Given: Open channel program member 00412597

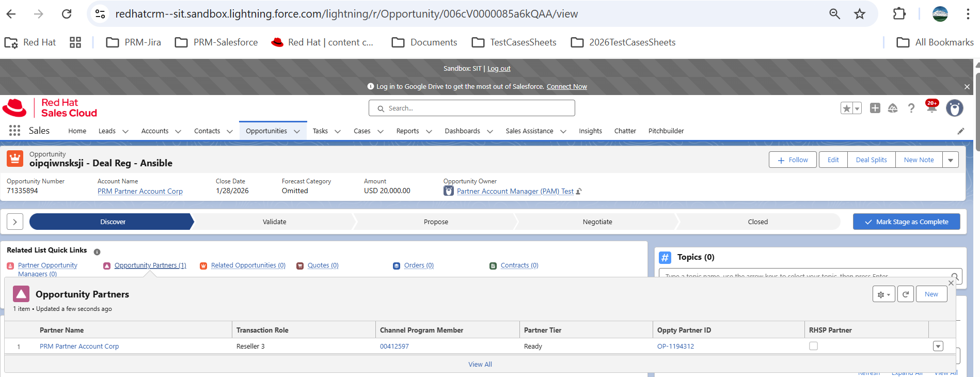Looking at the screenshot, I should point(394,347).
